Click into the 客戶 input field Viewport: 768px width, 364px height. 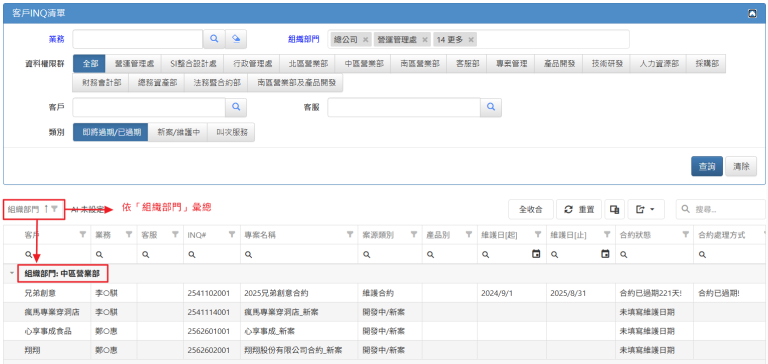coord(149,107)
